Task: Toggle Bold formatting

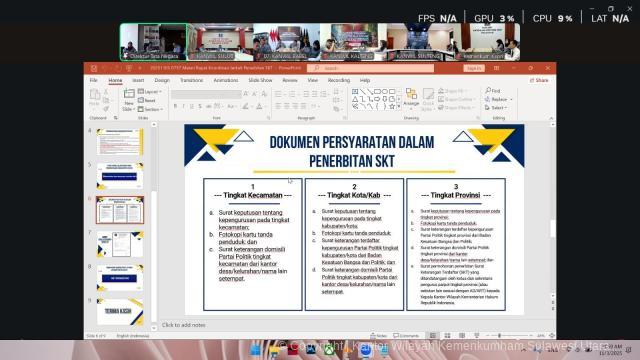Action: 176,106
